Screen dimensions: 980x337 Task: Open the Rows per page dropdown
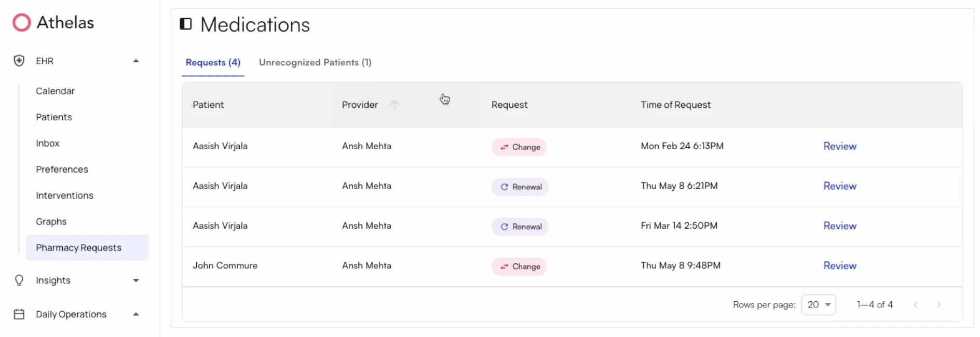(819, 305)
